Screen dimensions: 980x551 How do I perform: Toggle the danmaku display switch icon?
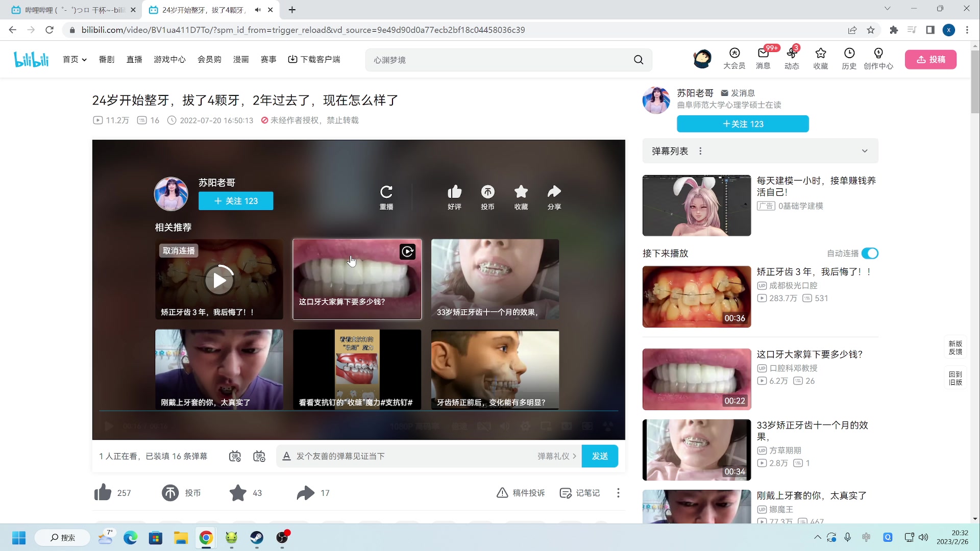tap(235, 456)
